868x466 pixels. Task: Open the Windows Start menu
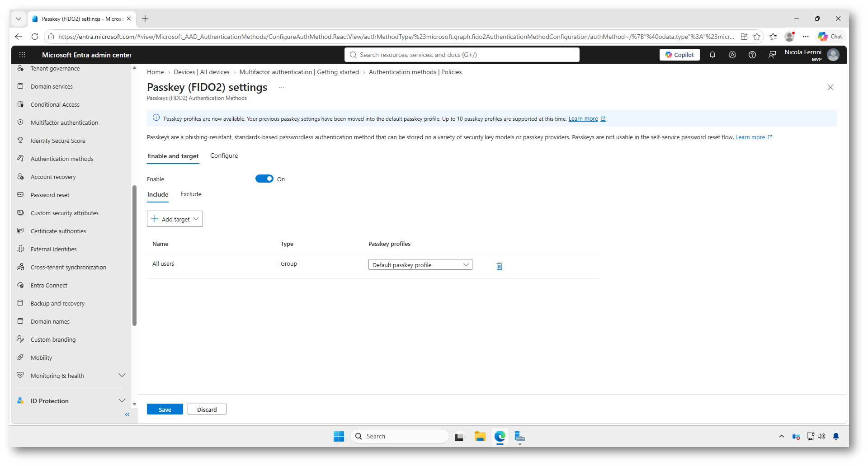[339, 436]
